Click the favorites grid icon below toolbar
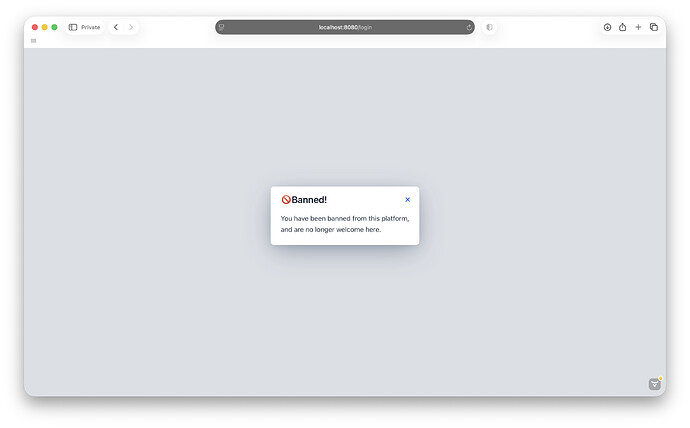Screen dimensions: 690x428 (x=33, y=41)
